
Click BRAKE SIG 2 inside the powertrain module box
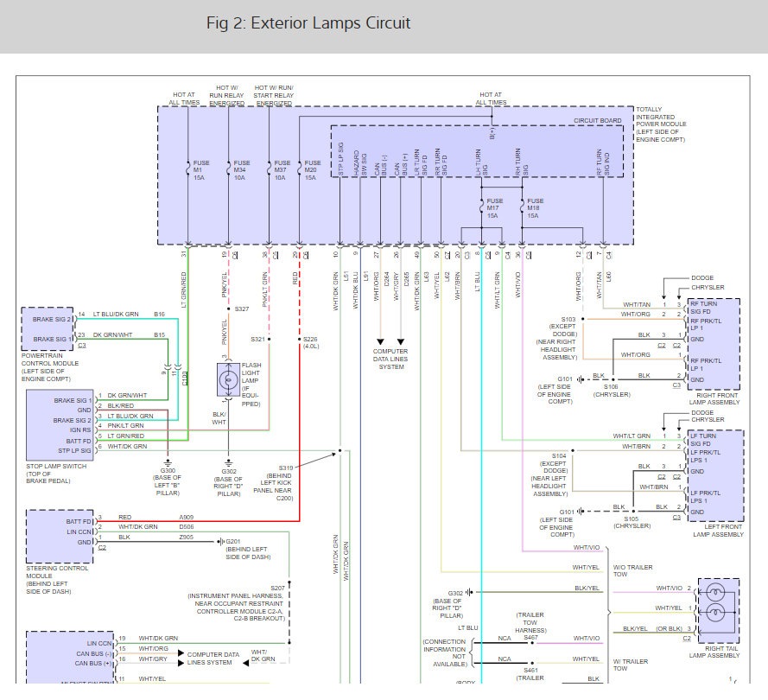click(52, 319)
